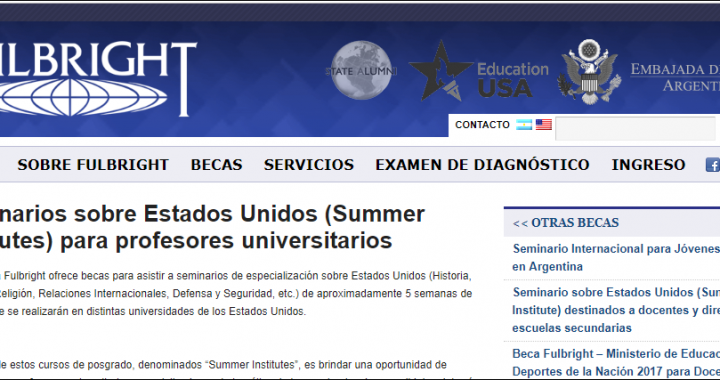Select EXAMEN DE DIAGNÓSTICO menu item
Screen dimensions: 720x380
483,165
